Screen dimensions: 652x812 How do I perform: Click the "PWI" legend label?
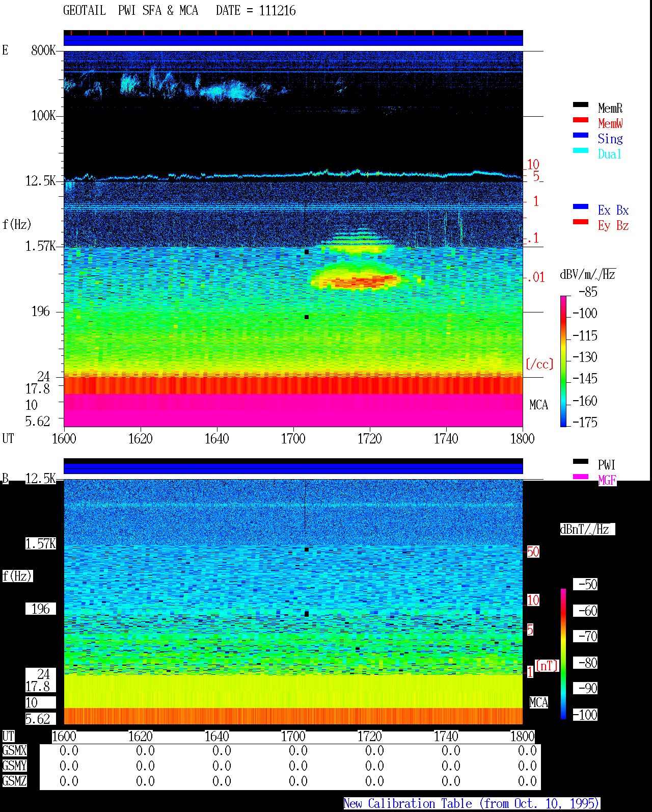click(x=607, y=465)
